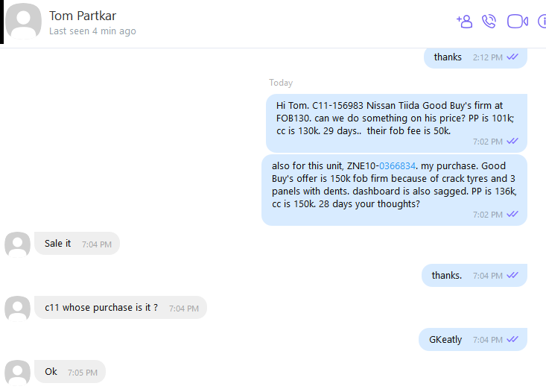
Task: Click avatar beside the "Ok" message
Action: (x=17, y=373)
